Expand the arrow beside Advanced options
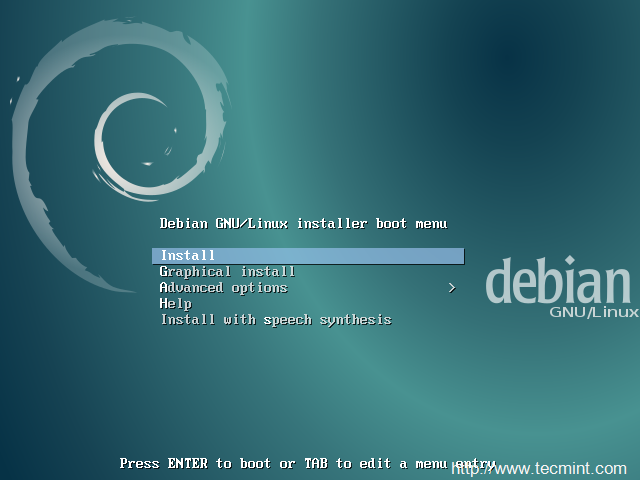The image size is (640, 480). [x=451, y=288]
